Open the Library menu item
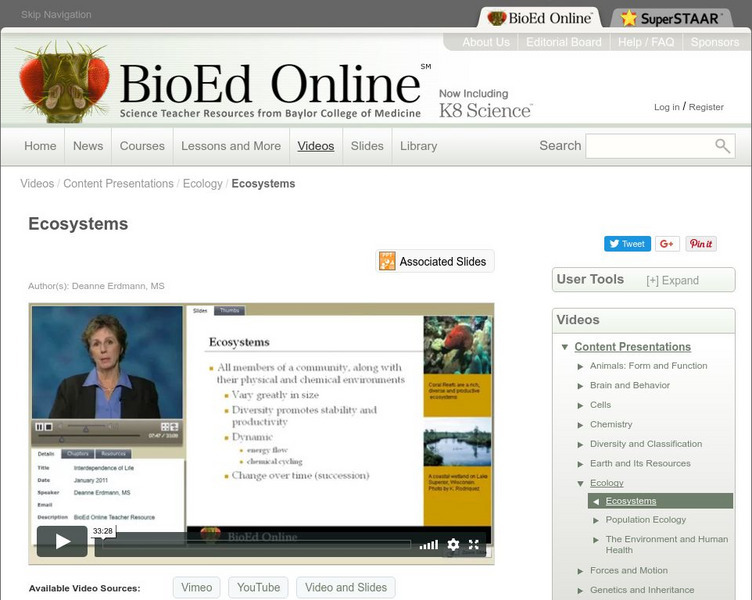 pos(419,146)
